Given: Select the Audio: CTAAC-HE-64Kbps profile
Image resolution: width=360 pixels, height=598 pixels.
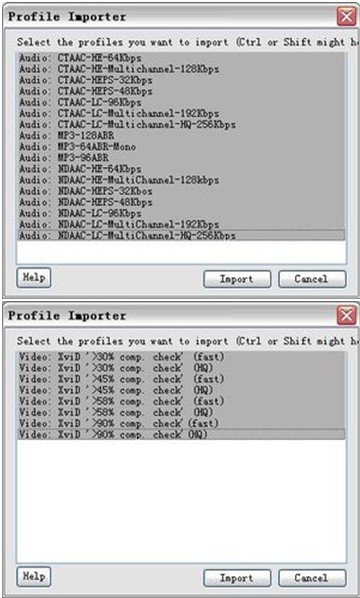Looking at the screenshot, I should click(x=180, y=58).
